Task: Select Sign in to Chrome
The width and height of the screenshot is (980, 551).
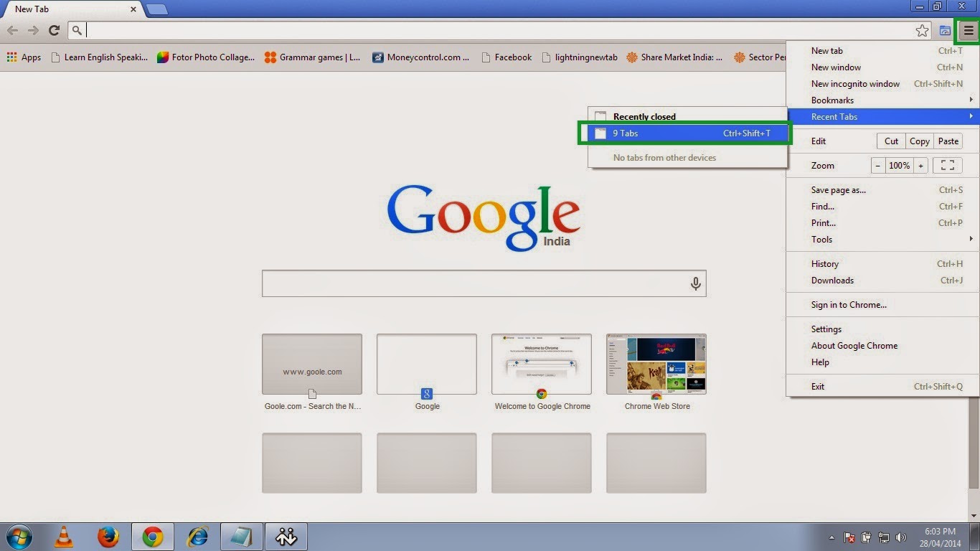Action: pyautogui.click(x=883, y=305)
